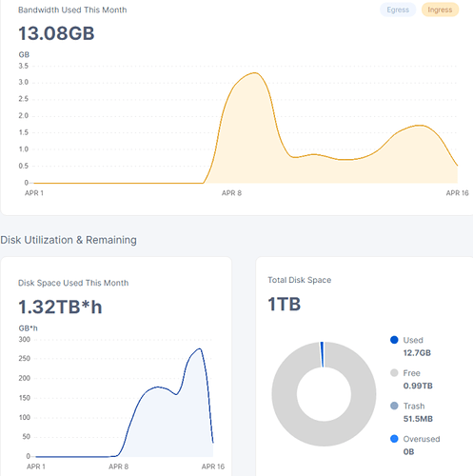Click the Trash legend color dot
Screen dimensions: 473x476
(394, 406)
